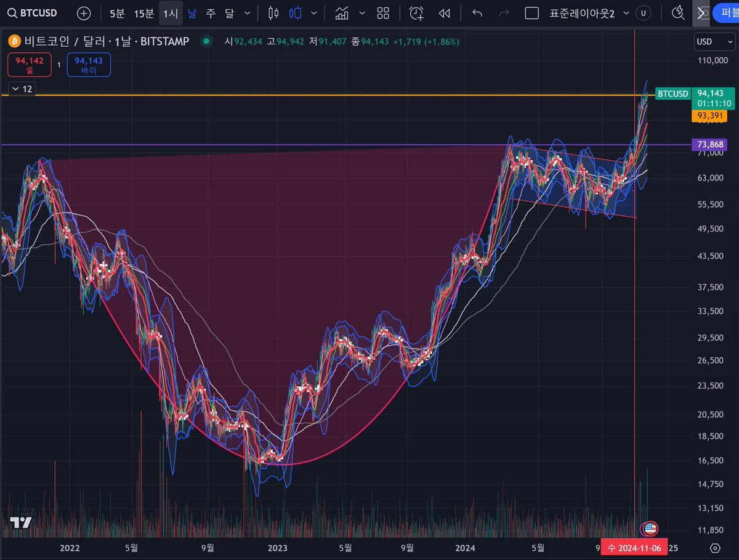Open quick search with the lightning magnifier icon
The image size is (739, 560).
(679, 13)
